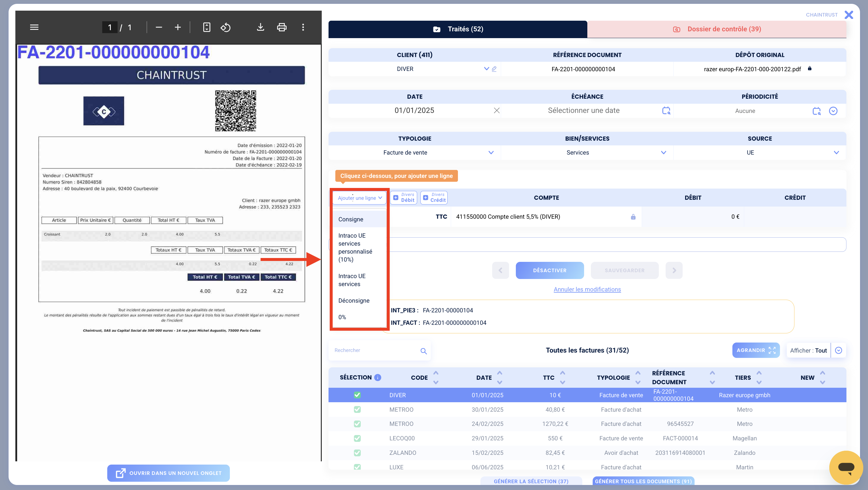Open the DIVER client dropdown
Viewport: 868px width, 490px height.
pyautogui.click(x=486, y=69)
